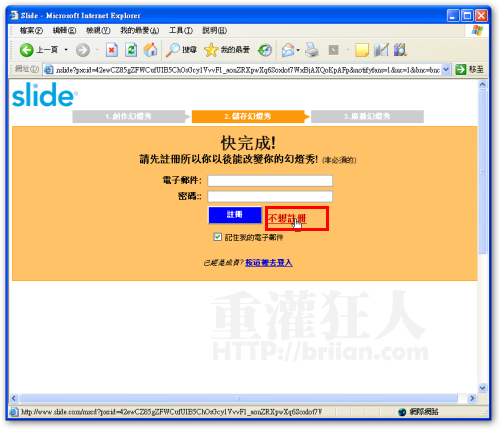500x429 pixels.
Task: Open Favorites with the star icon
Action: click(227, 50)
